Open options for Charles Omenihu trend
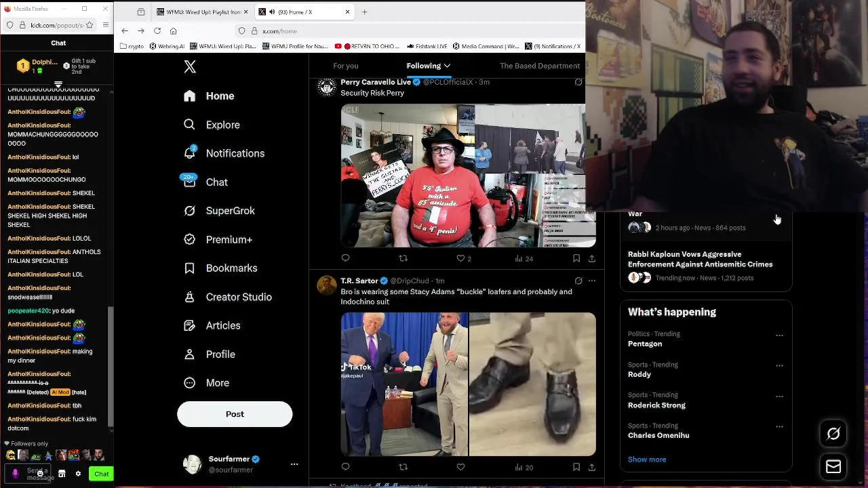The image size is (868, 488). 779,426
